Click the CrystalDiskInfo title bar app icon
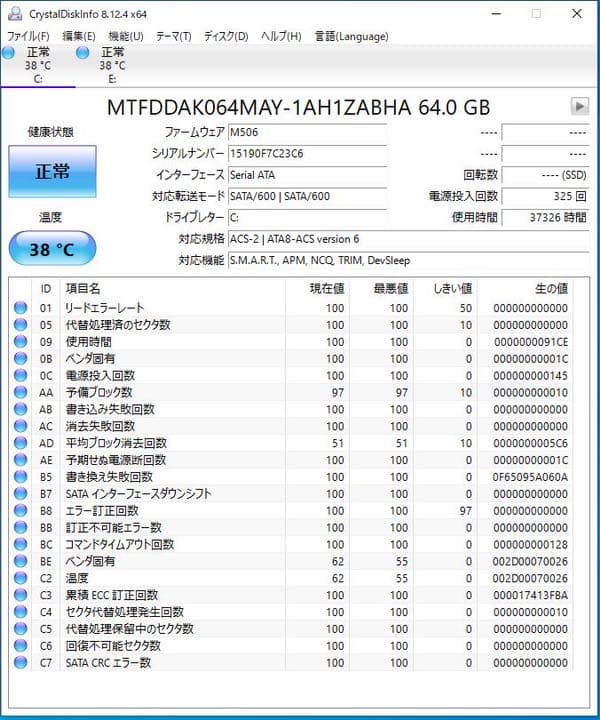 pyautogui.click(x=15, y=14)
